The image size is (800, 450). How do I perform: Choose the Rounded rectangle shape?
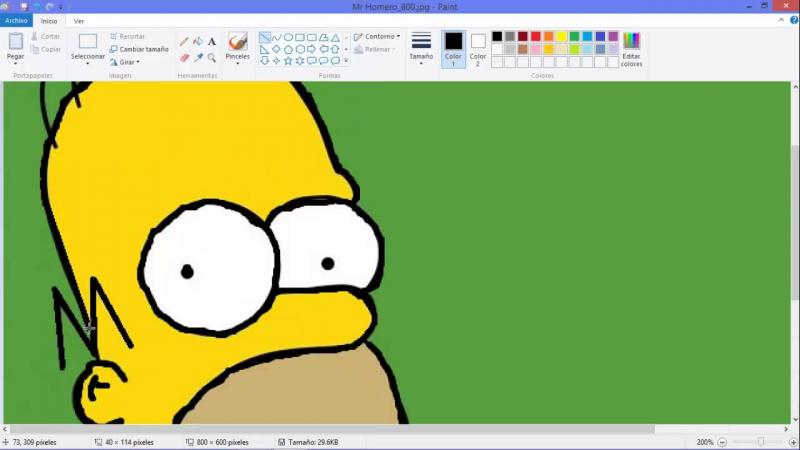click(312, 37)
